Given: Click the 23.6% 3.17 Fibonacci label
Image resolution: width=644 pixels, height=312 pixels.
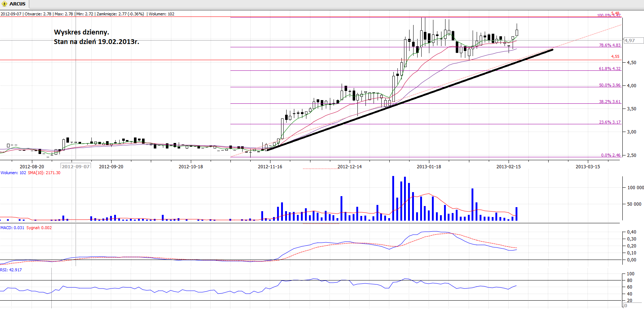Looking at the screenshot, I should (610, 122).
